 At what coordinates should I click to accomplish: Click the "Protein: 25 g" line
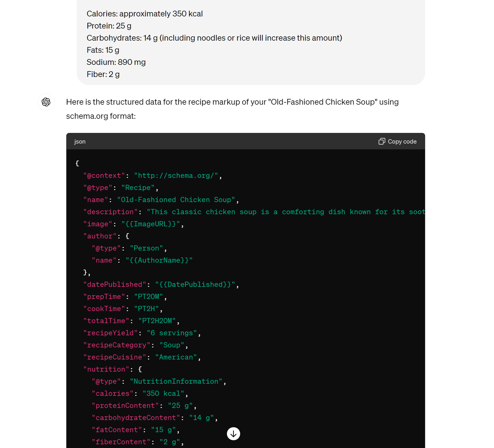coord(109,26)
